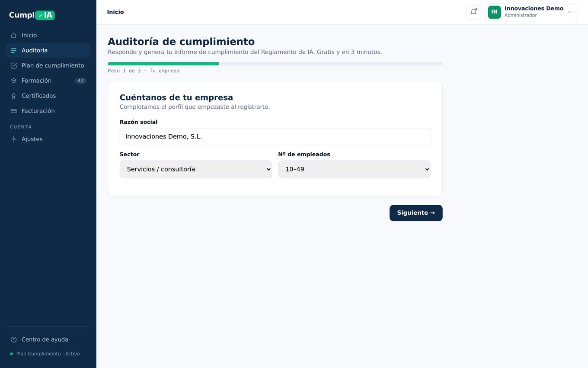Click the green IN avatar badge
The height and width of the screenshot is (368, 588).
[494, 12]
